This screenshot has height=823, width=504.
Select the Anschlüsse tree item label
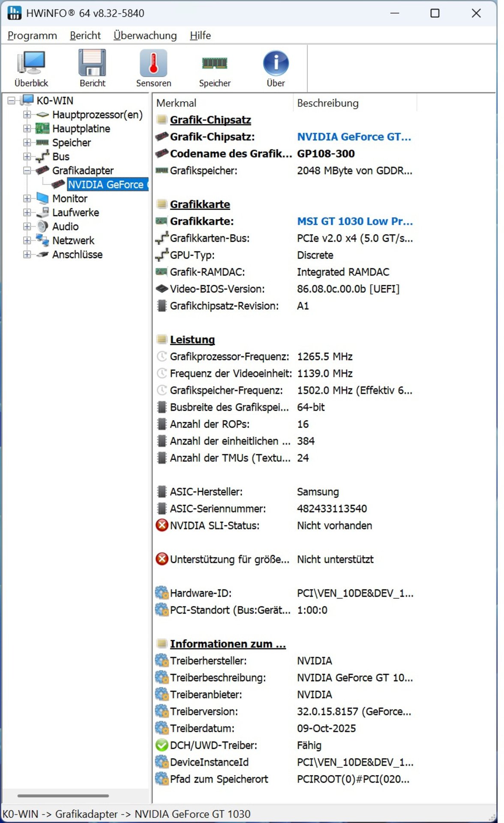point(78,255)
